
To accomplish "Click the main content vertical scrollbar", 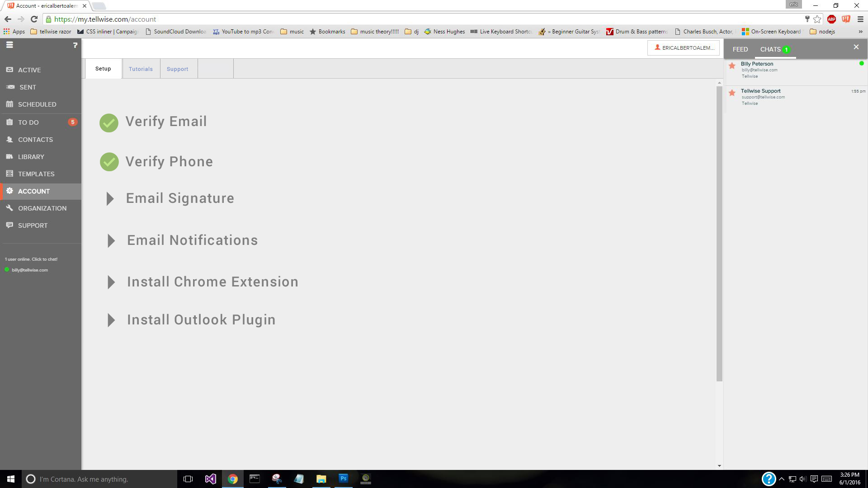I will click(x=719, y=233).
